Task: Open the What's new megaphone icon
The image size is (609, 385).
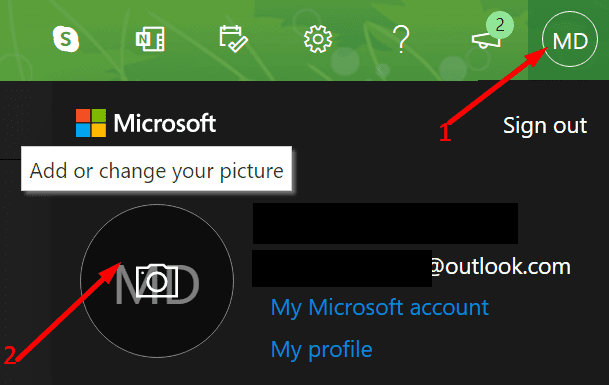Action: pos(486,39)
